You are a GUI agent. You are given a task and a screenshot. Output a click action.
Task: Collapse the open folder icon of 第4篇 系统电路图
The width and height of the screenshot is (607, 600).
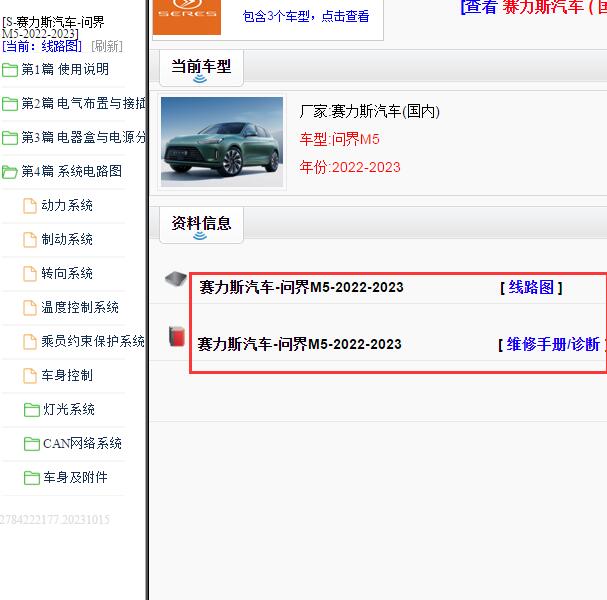click(x=10, y=172)
